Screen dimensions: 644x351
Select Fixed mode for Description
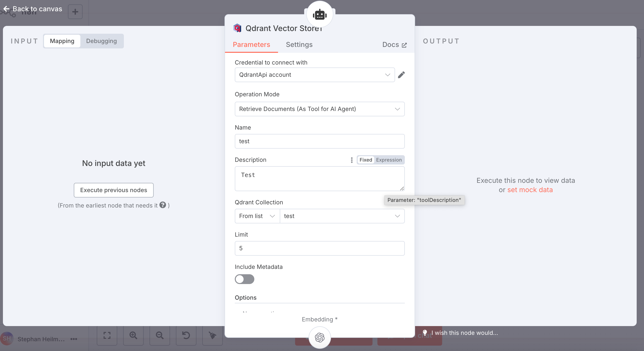(x=366, y=160)
